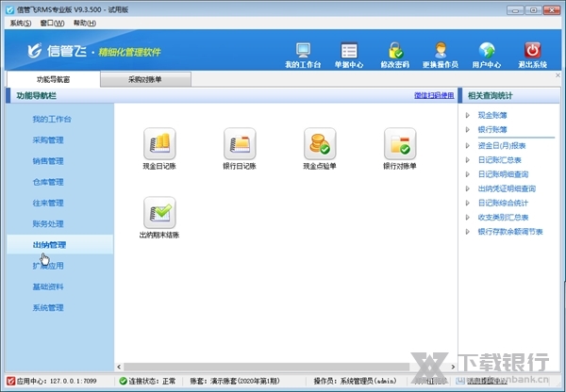Open the 出纳期末结账 module icon
The height and width of the screenshot is (392, 566).
[159, 212]
